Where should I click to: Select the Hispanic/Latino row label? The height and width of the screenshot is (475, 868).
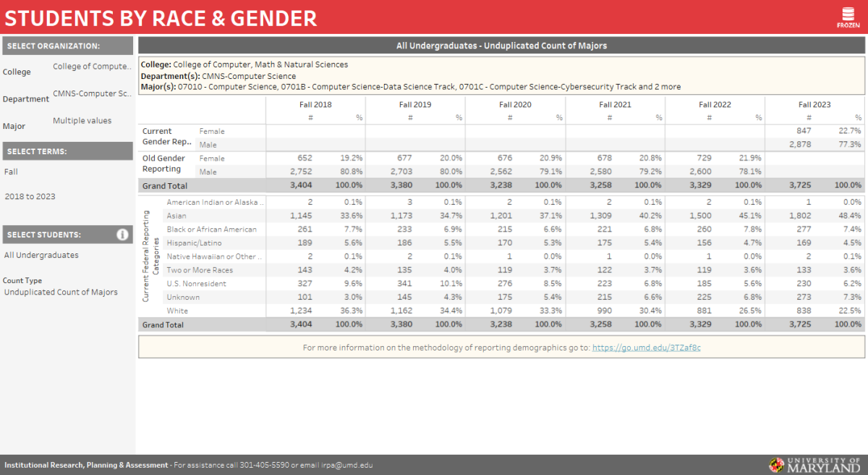(194, 243)
